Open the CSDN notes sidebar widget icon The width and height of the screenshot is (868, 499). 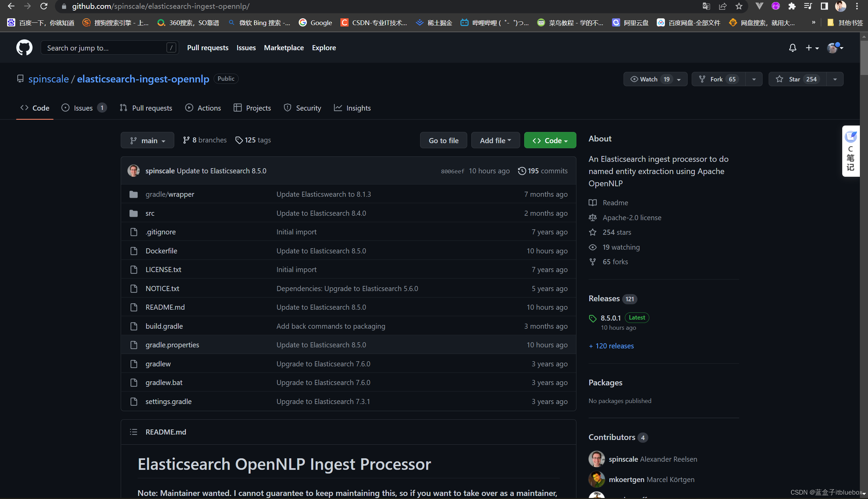[x=851, y=137]
